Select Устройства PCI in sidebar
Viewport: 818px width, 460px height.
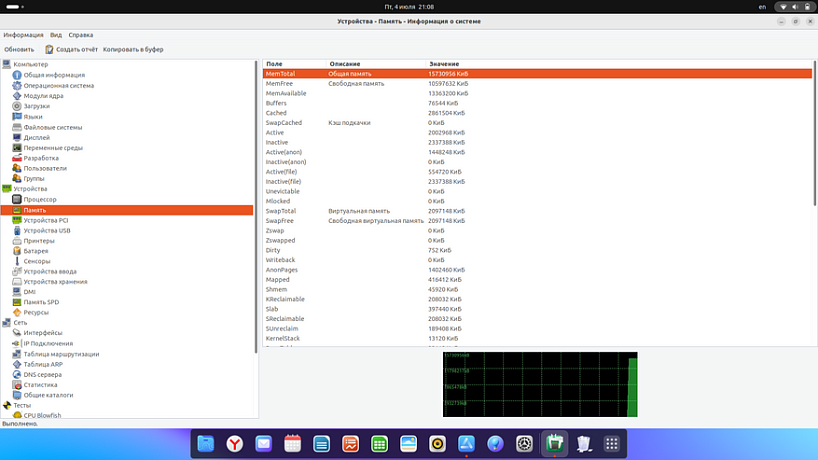(46, 220)
